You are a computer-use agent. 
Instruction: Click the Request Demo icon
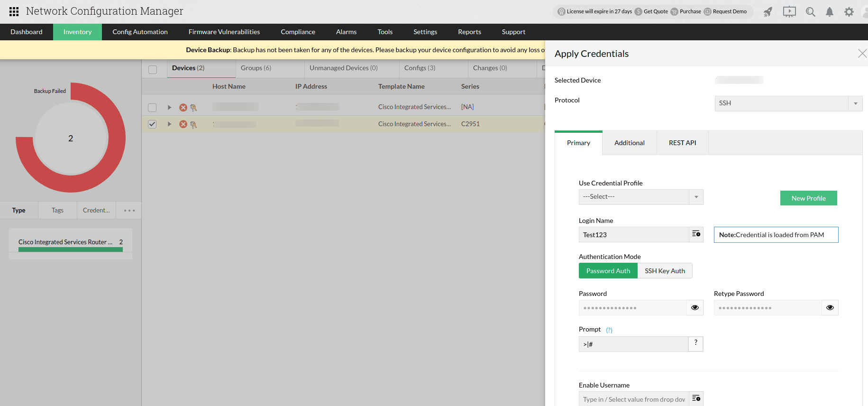(x=707, y=12)
